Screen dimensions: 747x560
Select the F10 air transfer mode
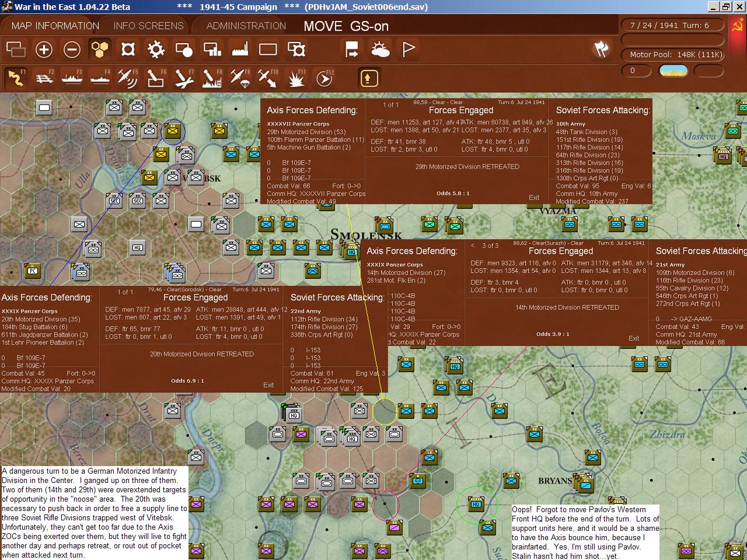click(268, 78)
